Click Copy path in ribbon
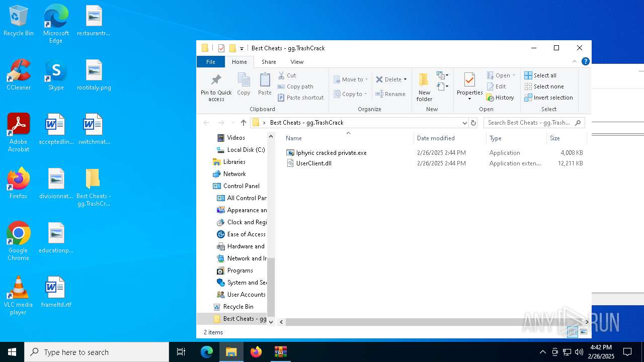 [295, 86]
